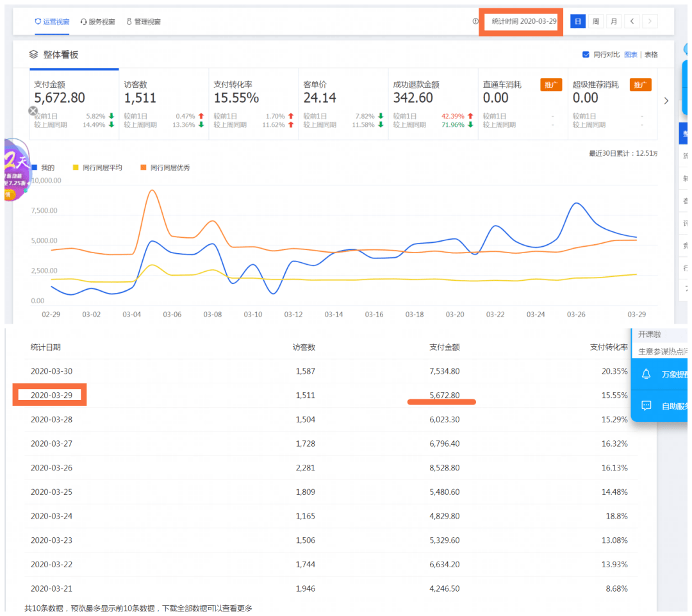Go to previous date with left arrow

pos(632,21)
